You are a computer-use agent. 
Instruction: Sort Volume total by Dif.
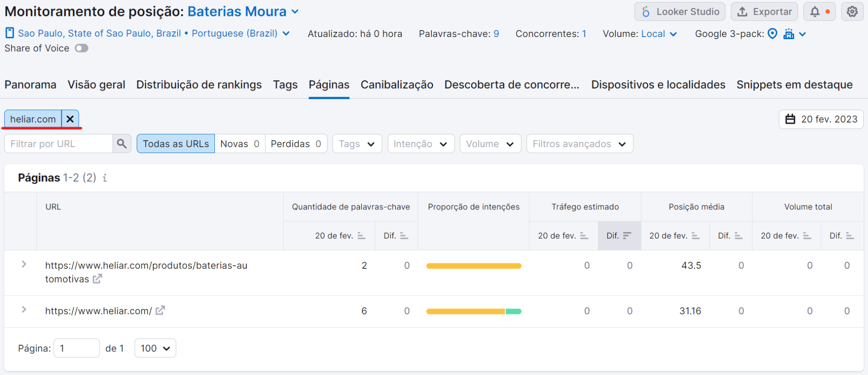coord(841,236)
